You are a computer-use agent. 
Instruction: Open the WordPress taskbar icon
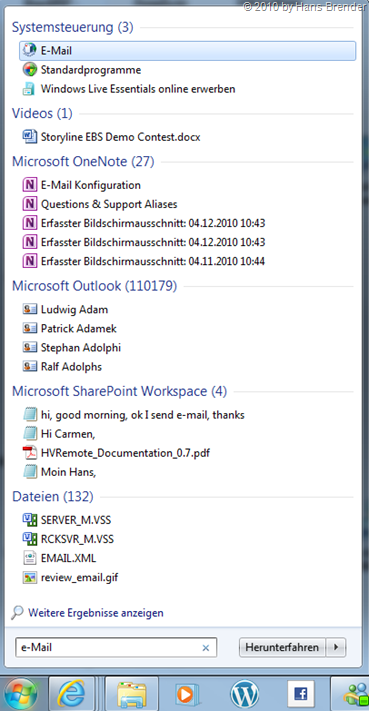point(245,694)
